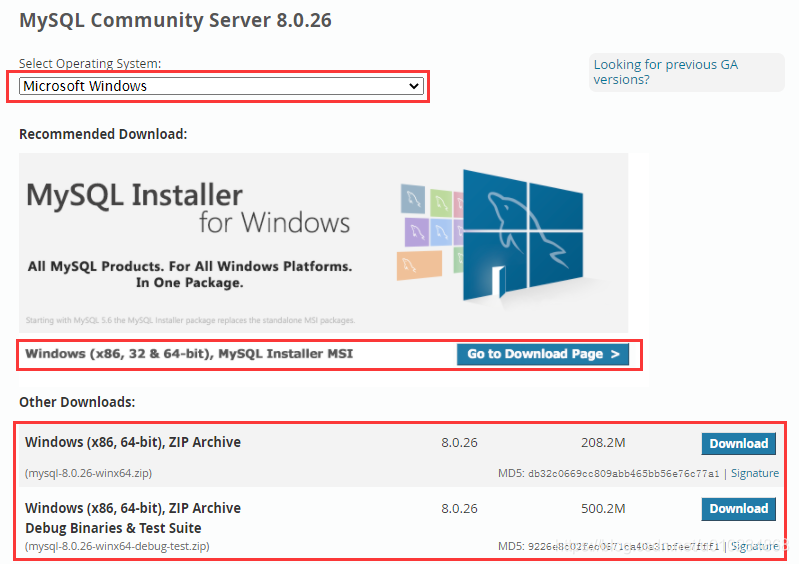Open the Select Operating System dropdown
Viewport: 799px width, 564px height.
221,86
